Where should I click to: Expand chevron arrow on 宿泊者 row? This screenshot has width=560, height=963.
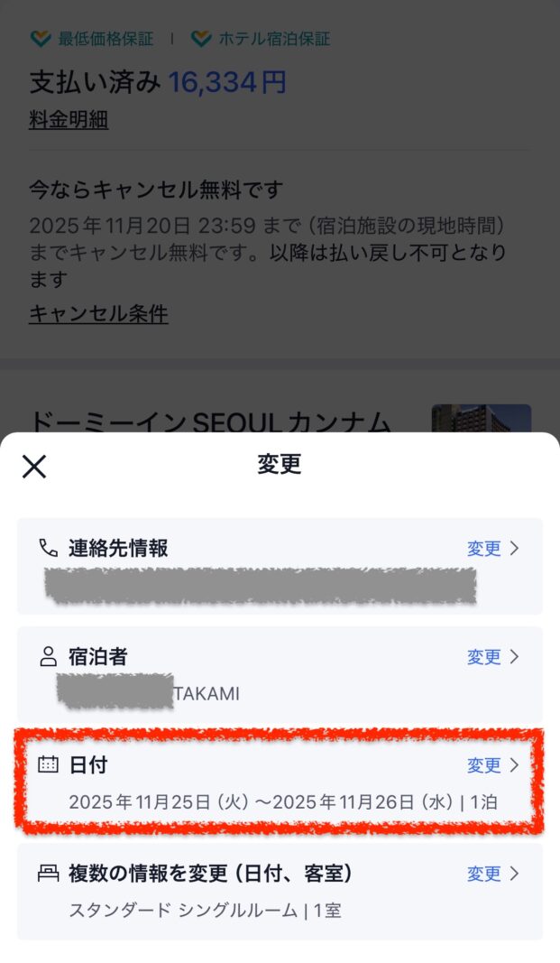coord(514,656)
